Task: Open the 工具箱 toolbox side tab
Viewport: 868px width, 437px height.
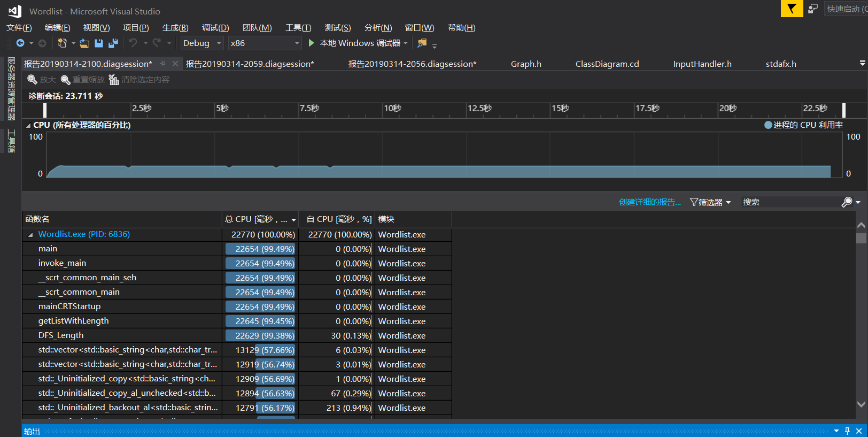Action: 11,141
